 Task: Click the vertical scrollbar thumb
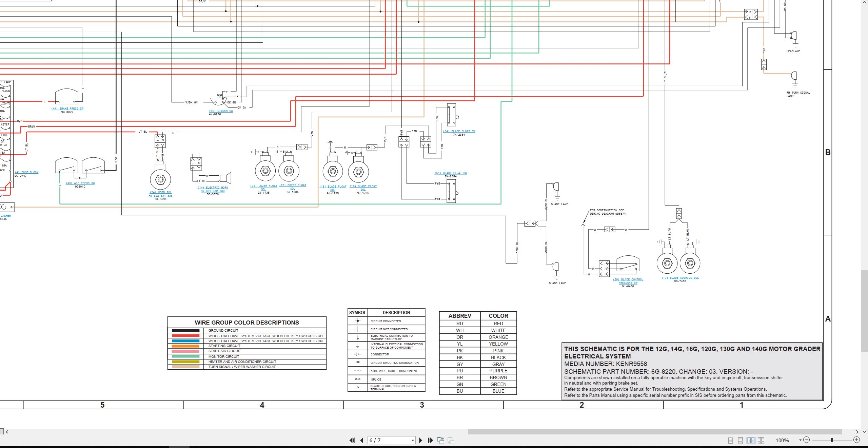tap(864, 311)
